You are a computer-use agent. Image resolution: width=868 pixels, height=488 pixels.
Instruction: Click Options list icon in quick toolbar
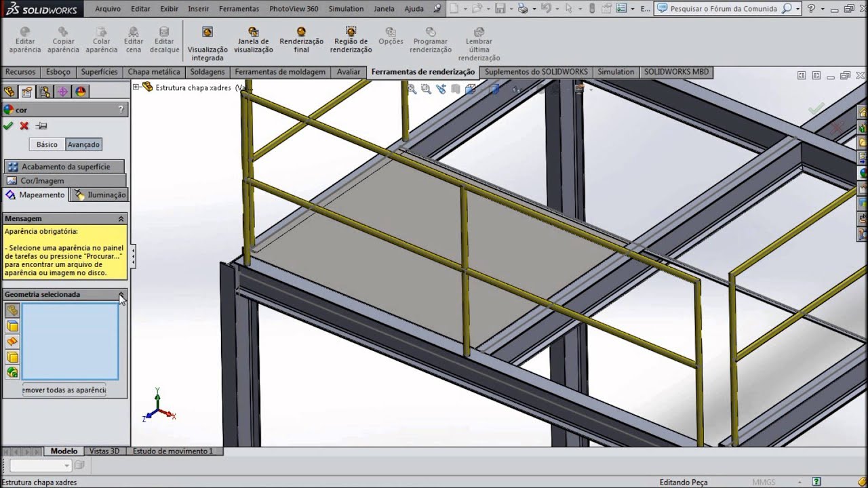point(621,8)
